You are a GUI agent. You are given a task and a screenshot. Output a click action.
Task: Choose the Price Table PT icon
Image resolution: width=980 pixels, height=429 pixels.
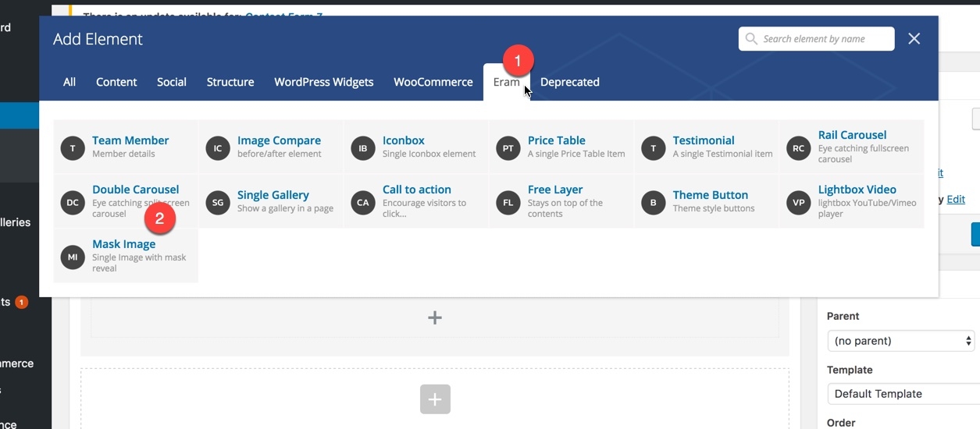click(x=508, y=148)
